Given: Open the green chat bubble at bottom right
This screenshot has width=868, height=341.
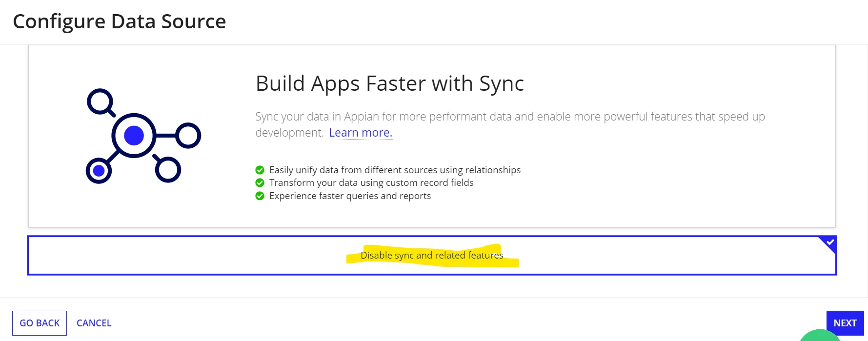Looking at the screenshot, I should (x=821, y=336).
